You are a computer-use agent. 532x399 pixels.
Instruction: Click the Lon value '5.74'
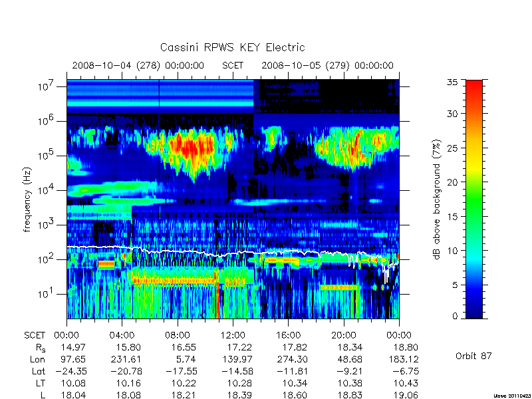pos(186,359)
